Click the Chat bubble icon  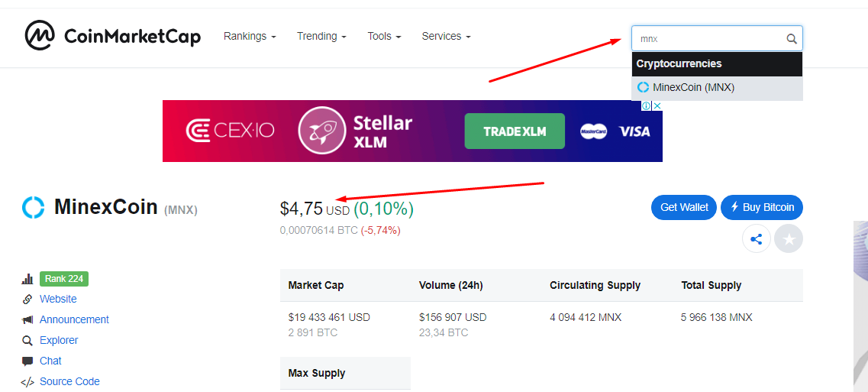pyautogui.click(x=27, y=361)
